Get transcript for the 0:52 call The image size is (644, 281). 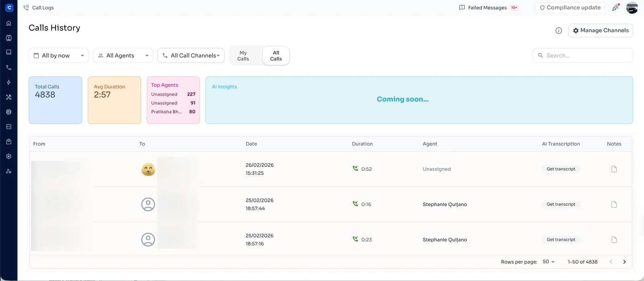coord(561,169)
